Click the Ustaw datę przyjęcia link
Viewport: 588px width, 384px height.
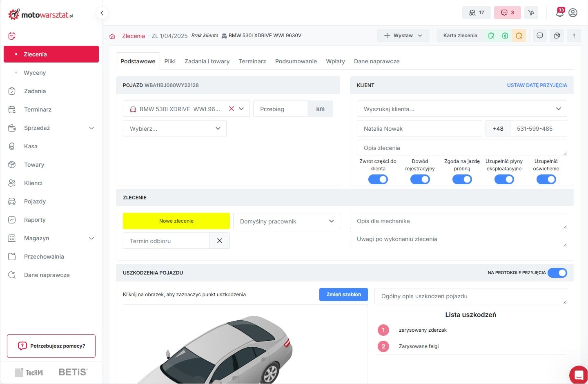point(537,85)
